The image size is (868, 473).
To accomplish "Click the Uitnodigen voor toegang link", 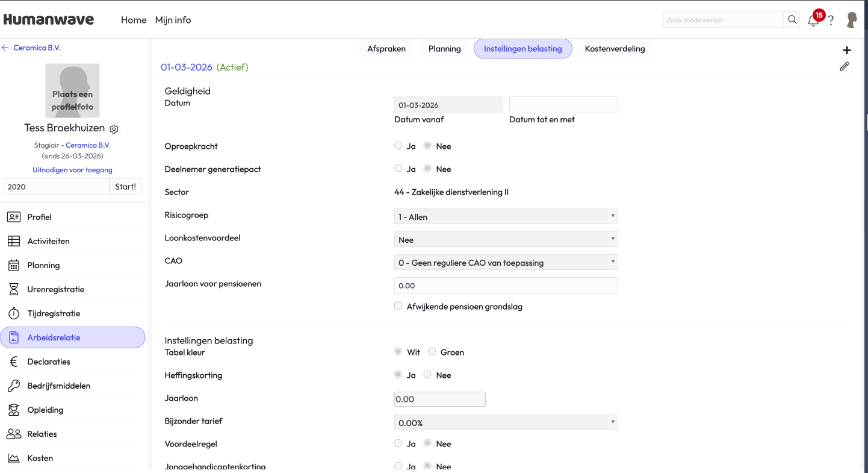I will click(72, 170).
